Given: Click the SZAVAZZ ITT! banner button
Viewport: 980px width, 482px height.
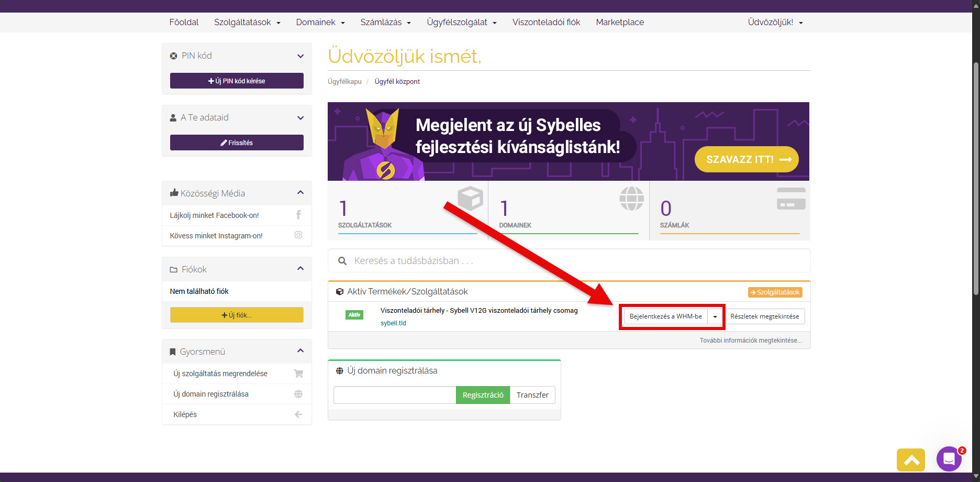Looking at the screenshot, I should [x=747, y=159].
